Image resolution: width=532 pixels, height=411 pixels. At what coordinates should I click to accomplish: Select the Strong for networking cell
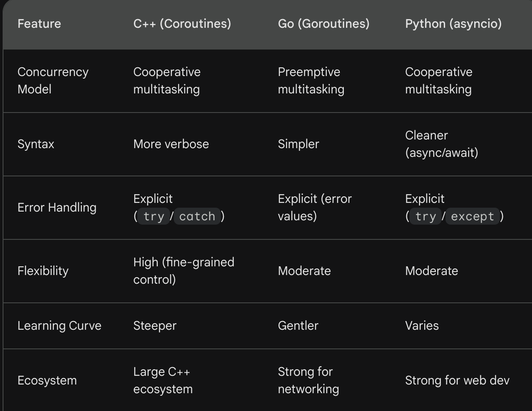coord(308,380)
